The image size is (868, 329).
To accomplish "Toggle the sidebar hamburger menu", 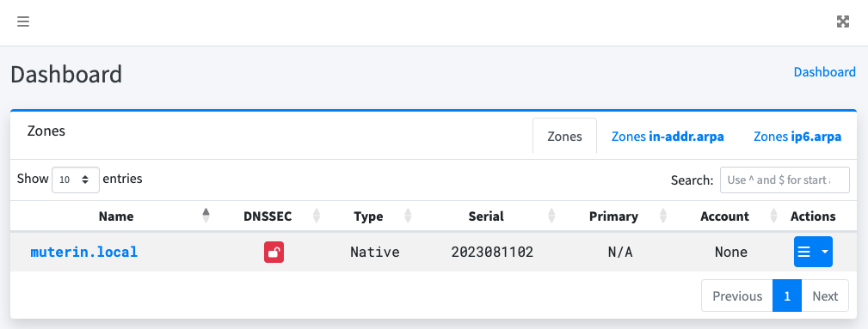I will pos(22,21).
